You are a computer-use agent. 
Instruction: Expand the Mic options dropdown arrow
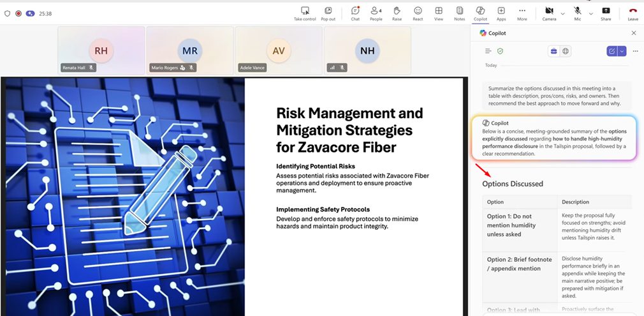click(x=590, y=13)
